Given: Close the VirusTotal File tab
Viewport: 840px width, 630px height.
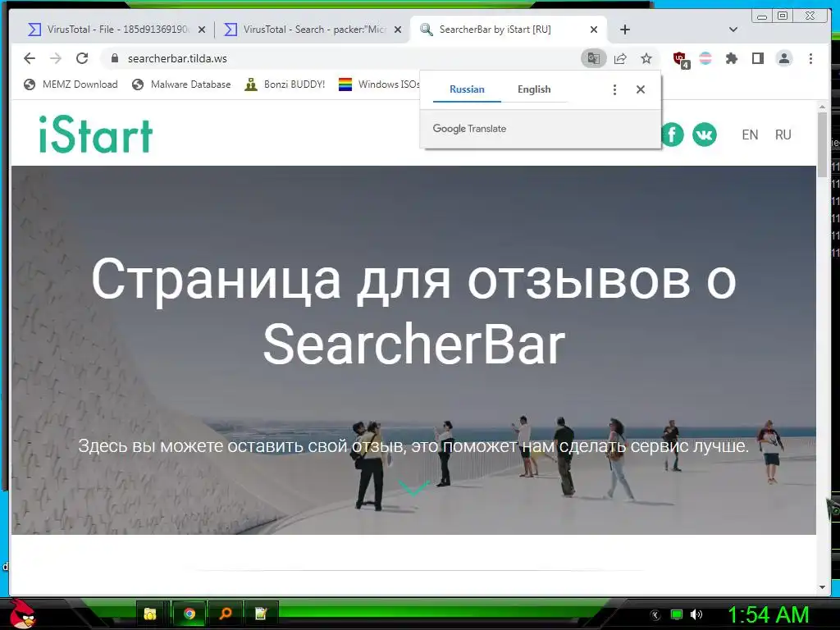Looking at the screenshot, I should 202,30.
